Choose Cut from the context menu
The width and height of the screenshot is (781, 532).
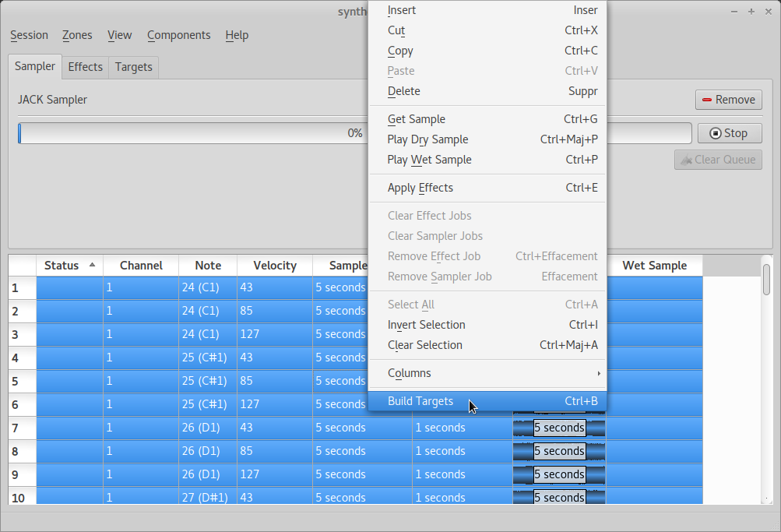(487, 30)
